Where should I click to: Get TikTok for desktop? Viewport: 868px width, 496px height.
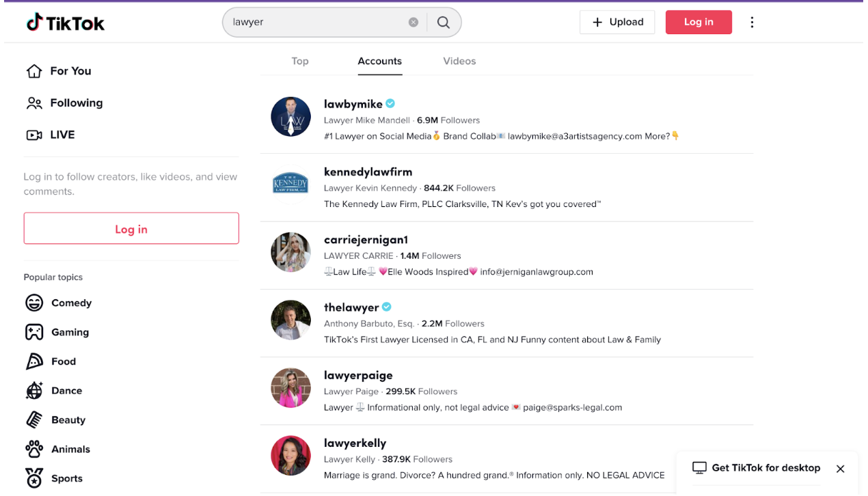[765, 468]
